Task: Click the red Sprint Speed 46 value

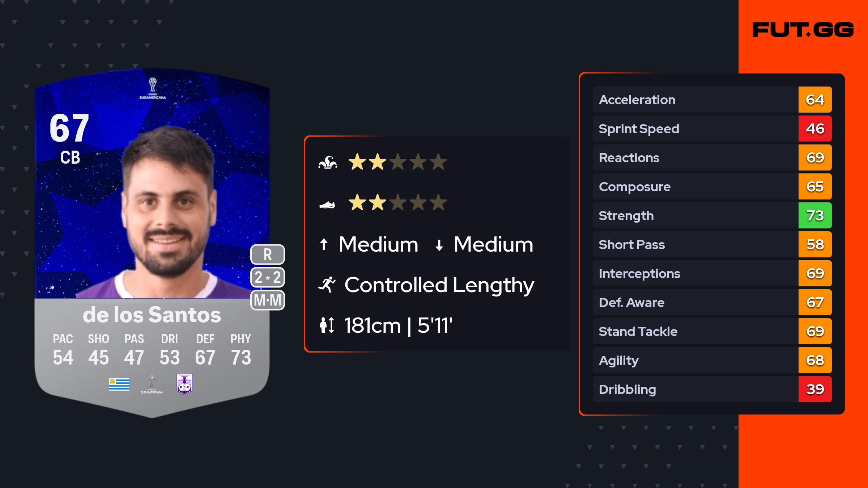Action: tap(815, 129)
